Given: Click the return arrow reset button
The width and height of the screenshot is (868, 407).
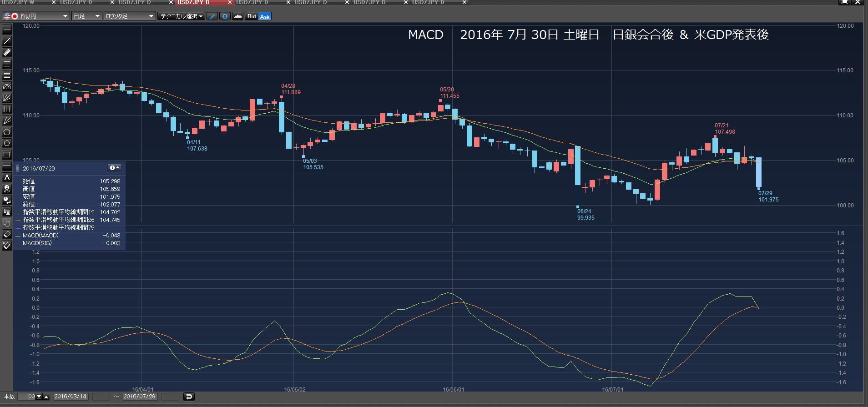Looking at the screenshot, I should pyautogui.click(x=189, y=397).
